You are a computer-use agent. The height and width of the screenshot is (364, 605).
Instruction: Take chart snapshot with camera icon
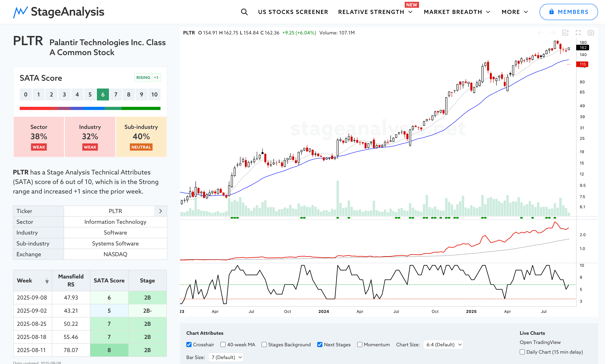click(591, 33)
